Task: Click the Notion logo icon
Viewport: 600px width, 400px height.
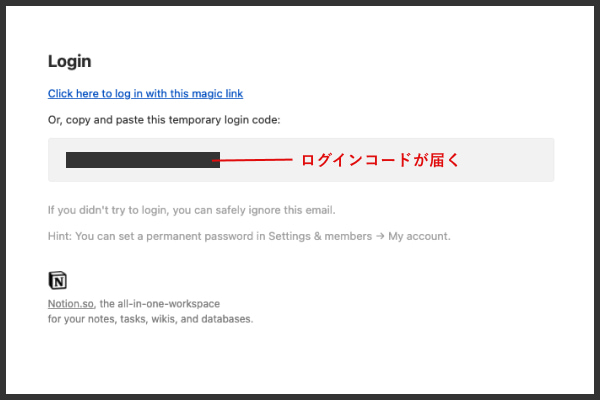Action: 57,281
